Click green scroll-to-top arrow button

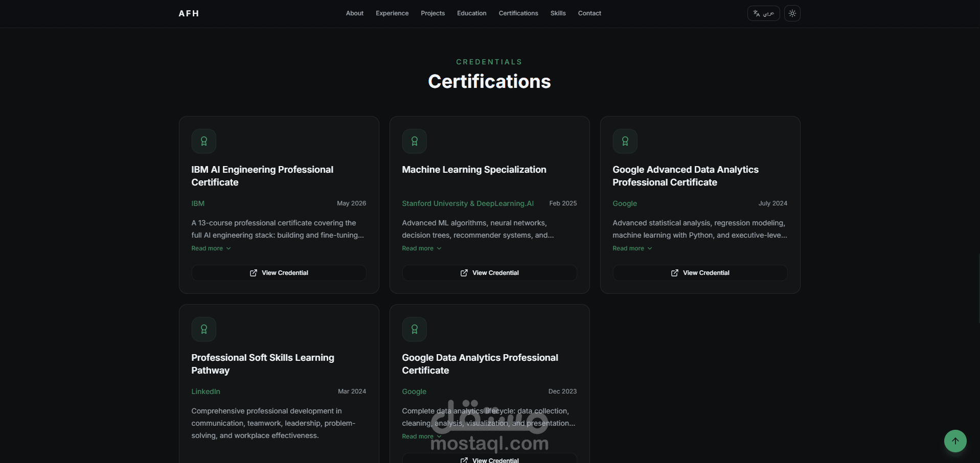(x=955, y=441)
